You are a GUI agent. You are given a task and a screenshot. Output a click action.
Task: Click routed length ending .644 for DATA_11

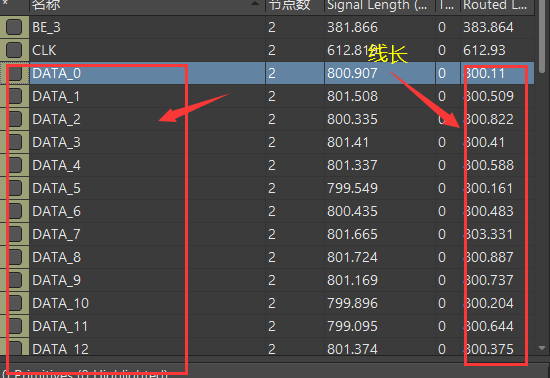click(488, 326)
